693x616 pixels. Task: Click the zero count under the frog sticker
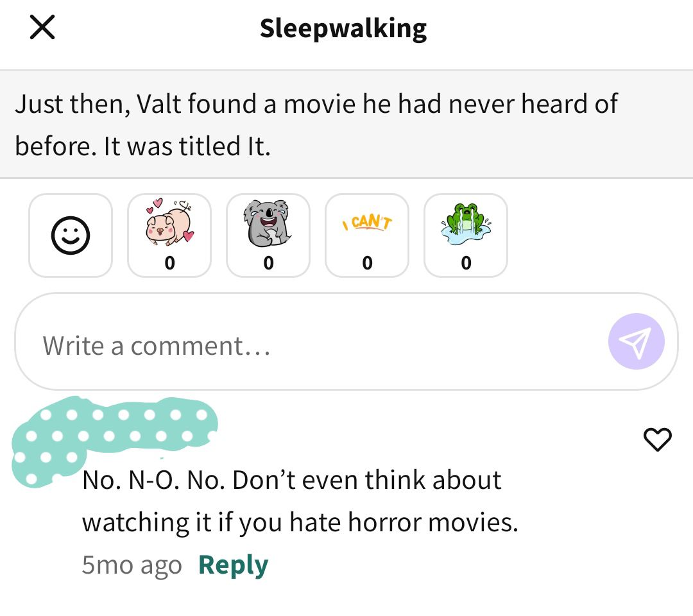pos(466,263)
